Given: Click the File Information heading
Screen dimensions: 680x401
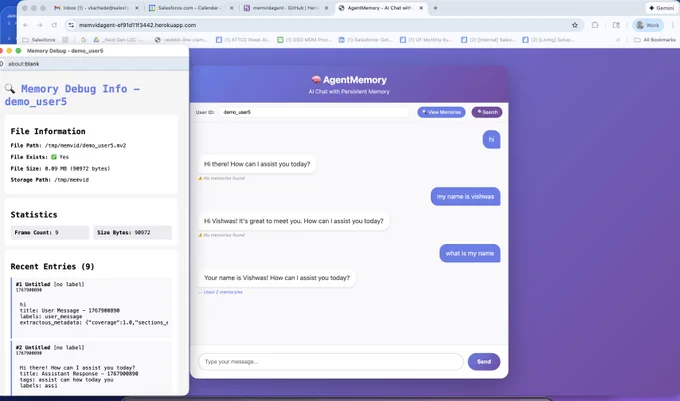Looking at the screenshot, I should point(48,131).
